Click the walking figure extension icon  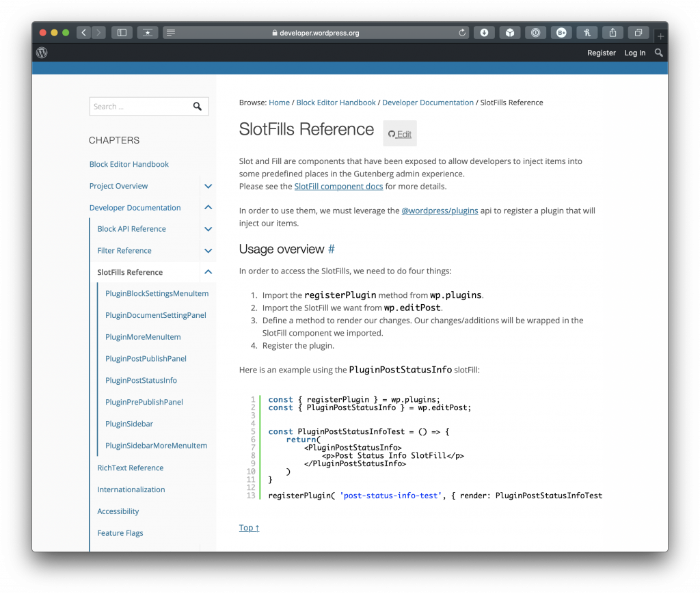(587, 33)
